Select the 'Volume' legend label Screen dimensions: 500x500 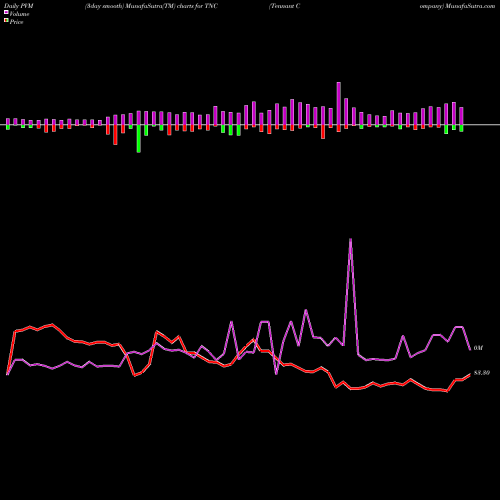[19, 14]
